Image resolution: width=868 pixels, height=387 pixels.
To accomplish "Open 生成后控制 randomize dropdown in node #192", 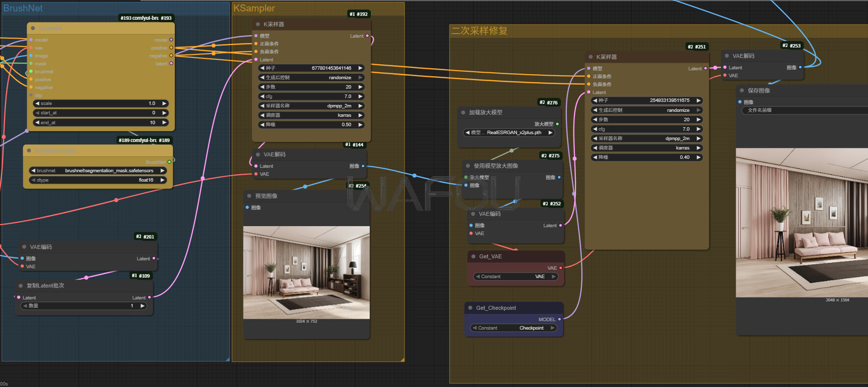I will click(x=311, y=78).
